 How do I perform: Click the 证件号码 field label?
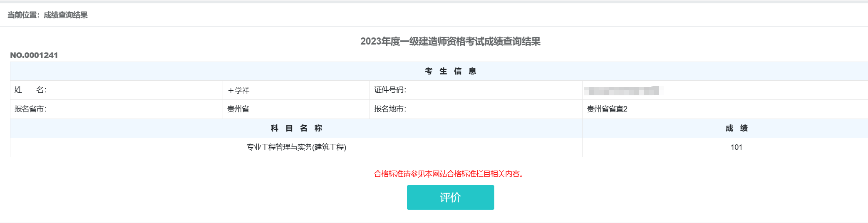pos(390,90)
